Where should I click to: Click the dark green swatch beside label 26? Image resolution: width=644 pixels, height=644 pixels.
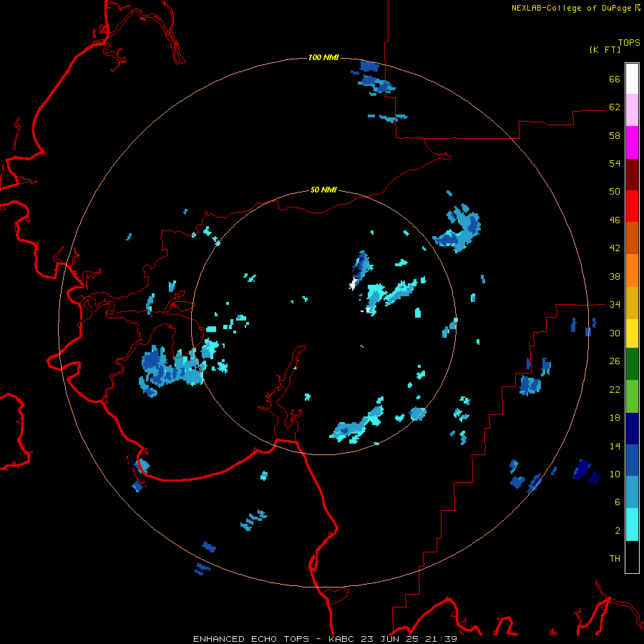click(x=632, y=364)
